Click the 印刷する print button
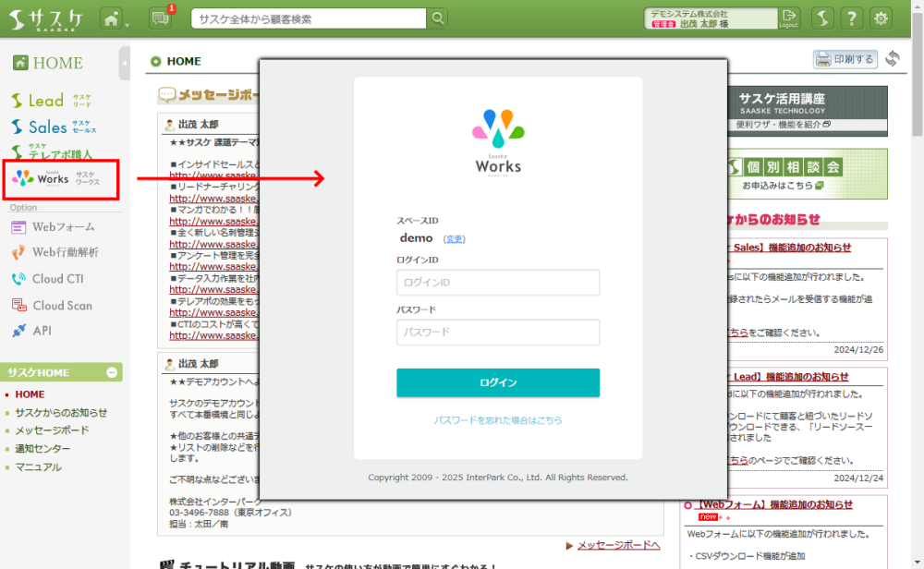The image size is (924, 569). (x=845, y=59)
